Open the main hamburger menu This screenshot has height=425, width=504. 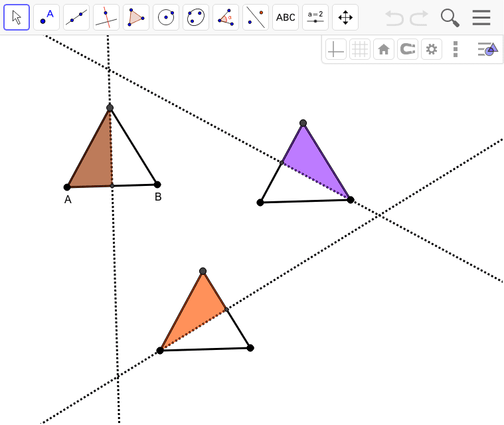tap(481, 17)
